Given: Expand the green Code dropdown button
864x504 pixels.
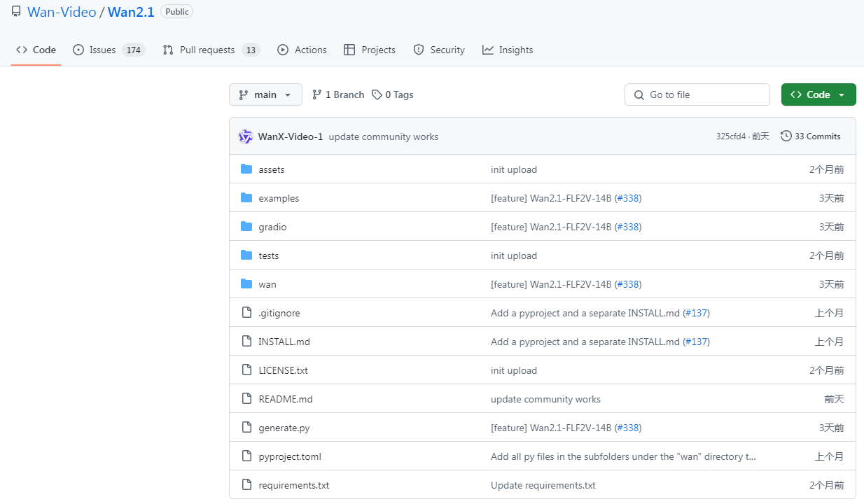Looking at the screenshot, I should (818, 94).
